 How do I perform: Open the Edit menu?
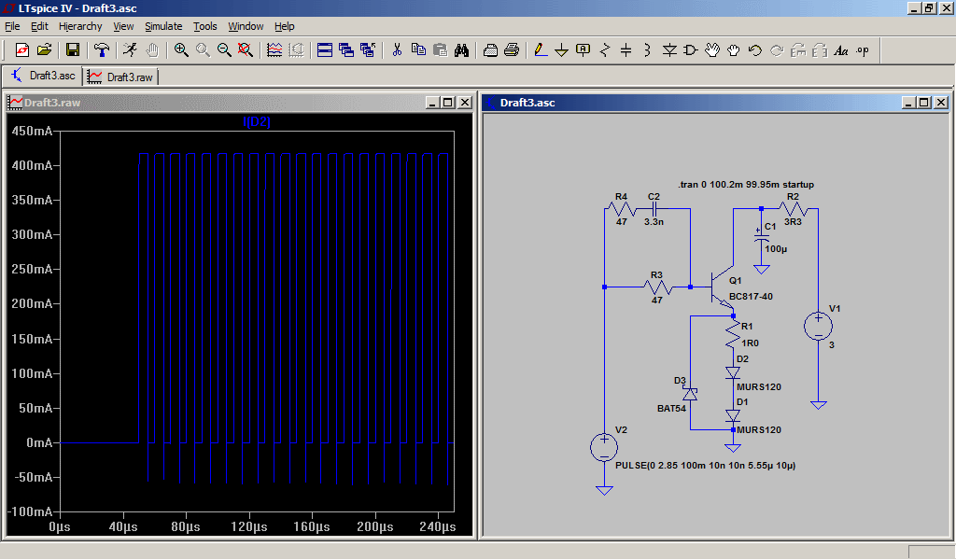pos(39,26)
